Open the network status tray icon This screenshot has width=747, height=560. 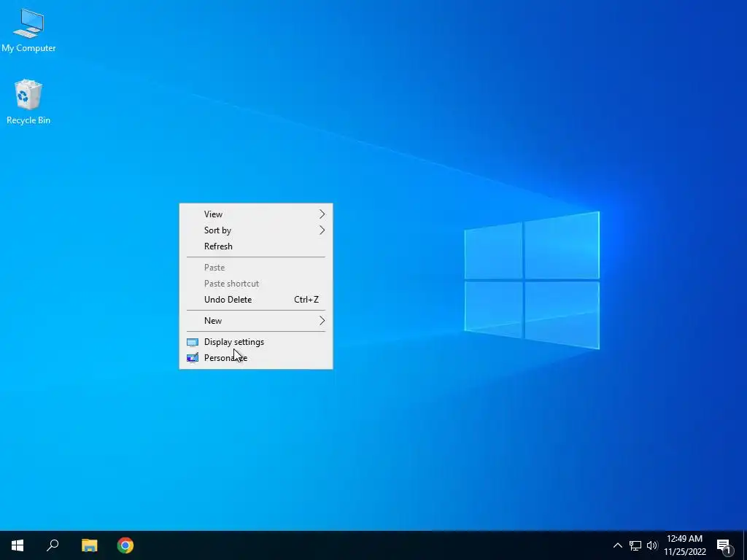click(635, 545)
